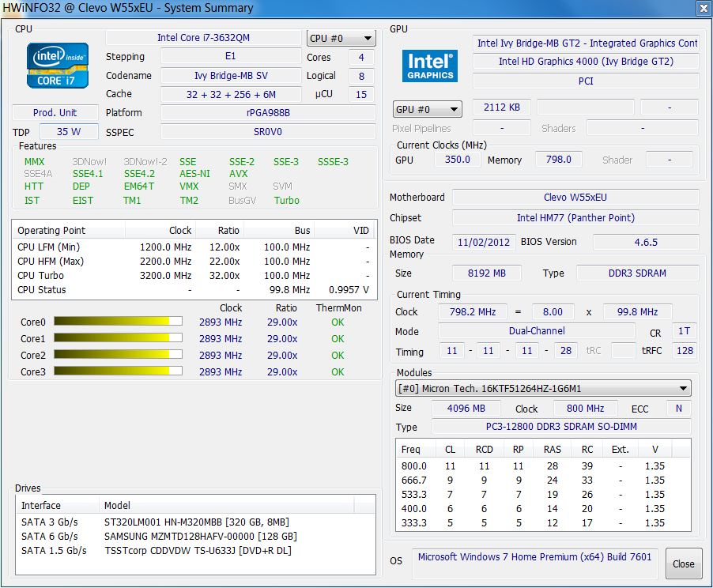Click the BIOS Version field 4.6.5
713x588 pixels.
coord(646,242)
